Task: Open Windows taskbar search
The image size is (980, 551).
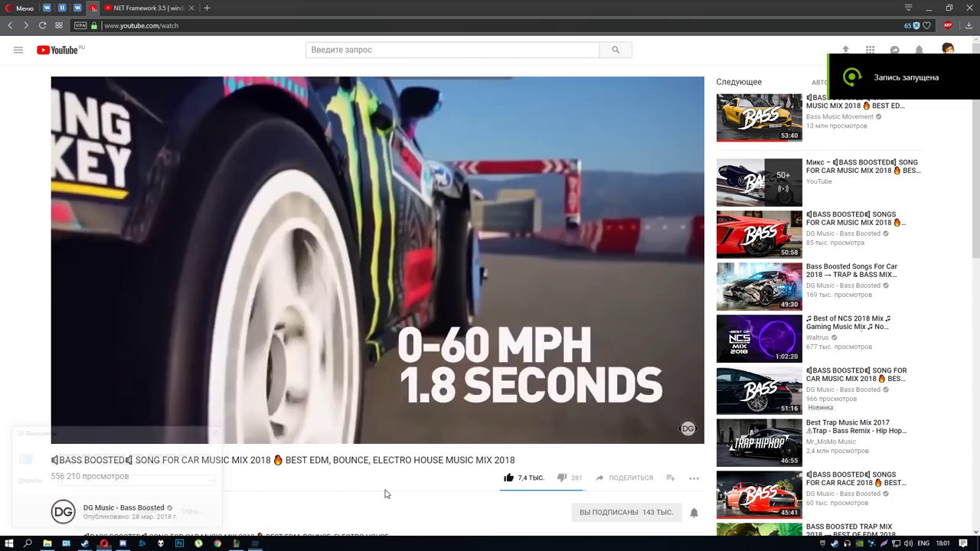Action: pyautogui.click(x=28, y=543)
